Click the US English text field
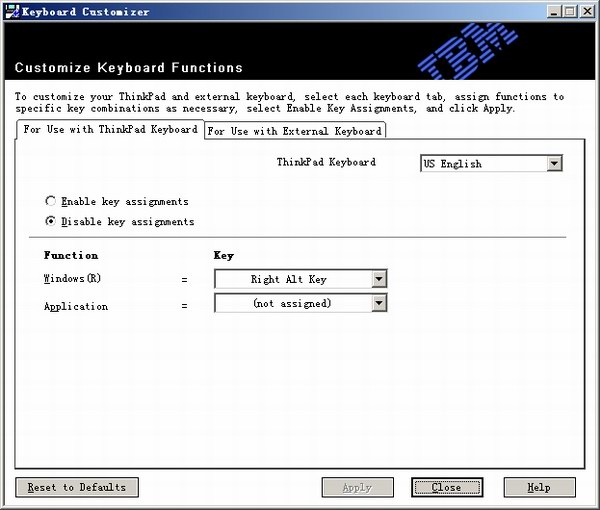Viewport: 600px width, 510px height. click(482, 163)
